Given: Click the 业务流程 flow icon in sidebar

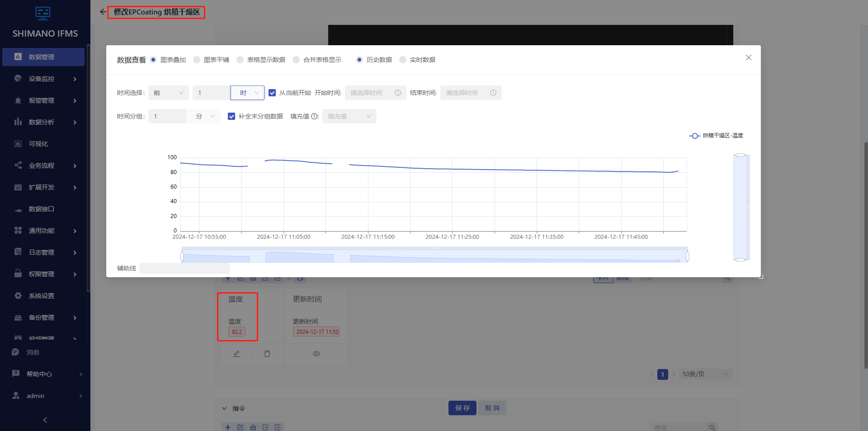Looking at the screenshot, I should coord(18,166).
